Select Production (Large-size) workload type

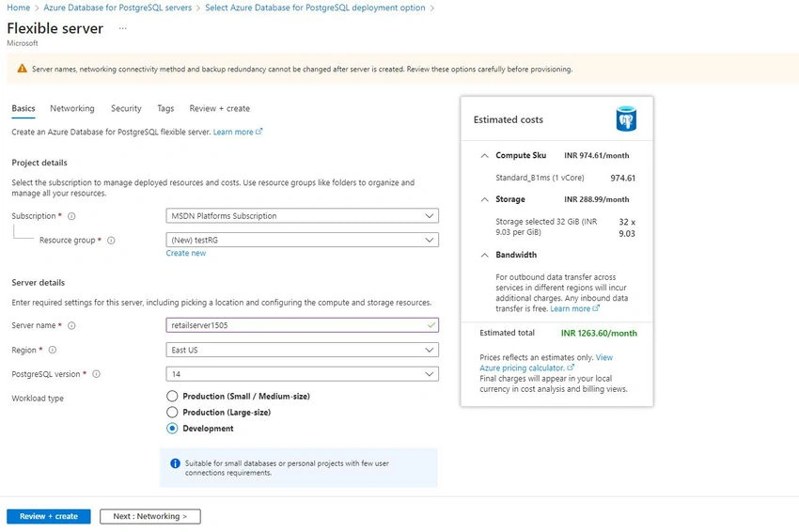click(172, 413)
